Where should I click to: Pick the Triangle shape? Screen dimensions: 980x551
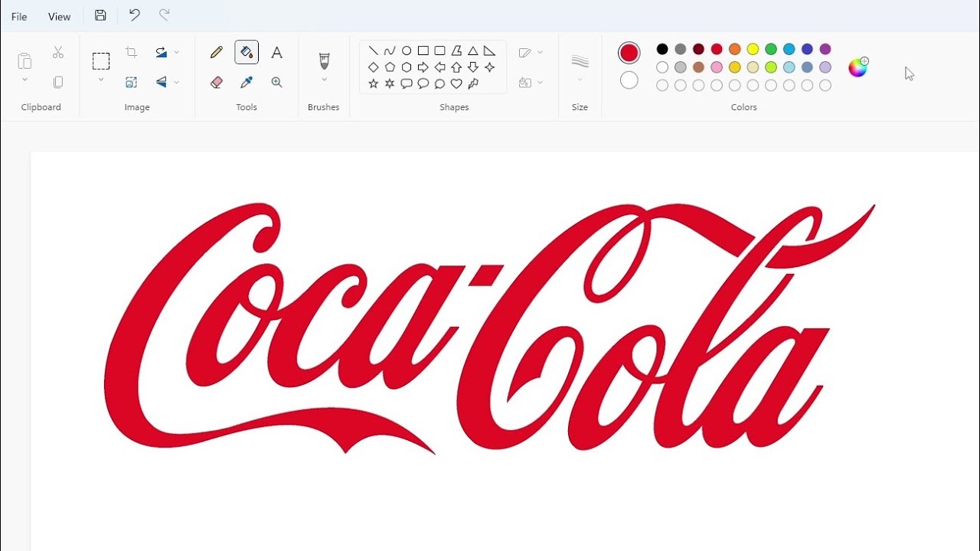pyautogui.click(x=473, y=51)
